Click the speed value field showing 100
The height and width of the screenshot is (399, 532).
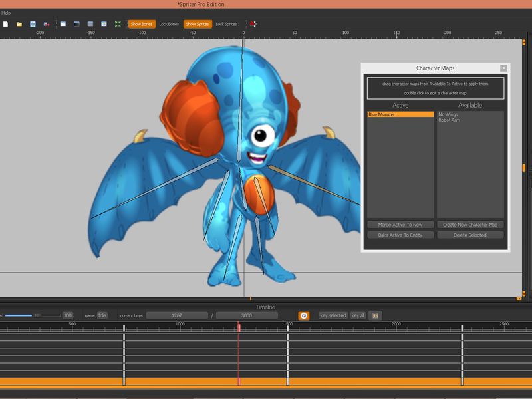pyautogui.click(x=68, y=315)
